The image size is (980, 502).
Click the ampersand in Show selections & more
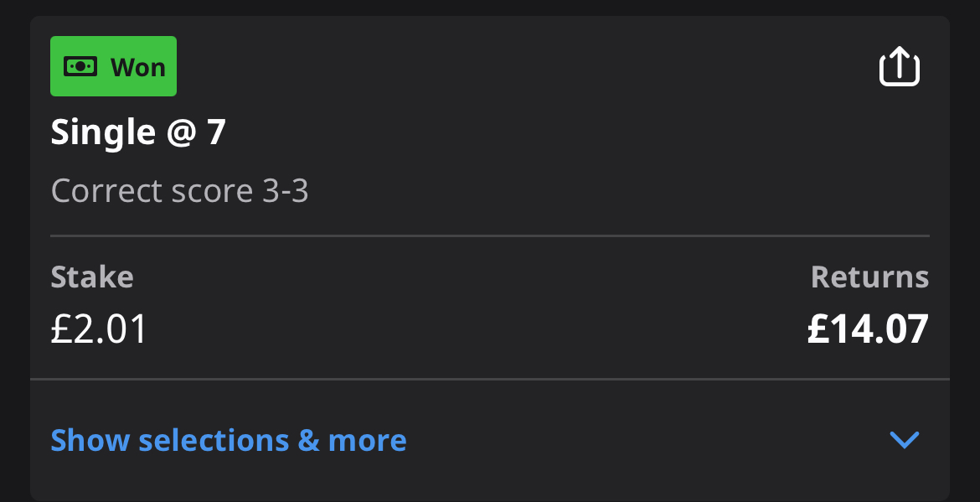point(309,440)
